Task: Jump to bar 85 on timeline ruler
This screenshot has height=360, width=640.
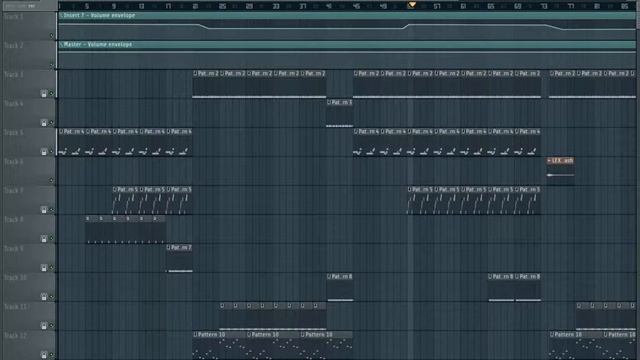Action: 624,6
